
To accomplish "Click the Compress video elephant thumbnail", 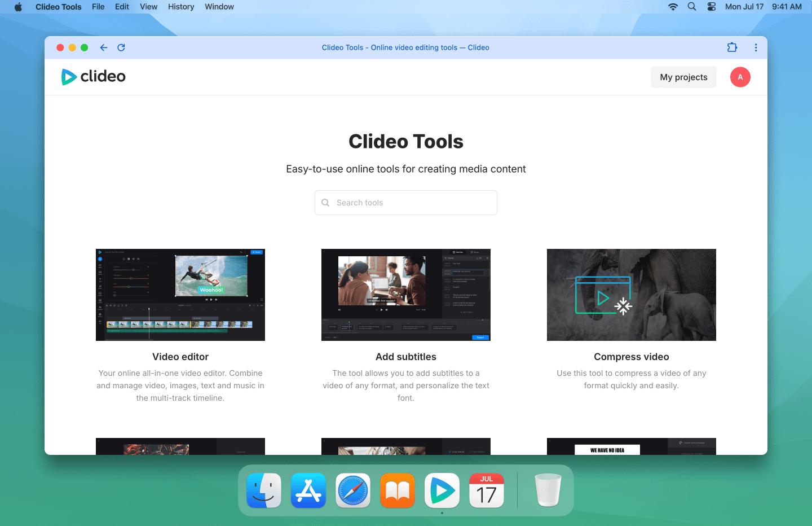I will (x=632, y=295).
